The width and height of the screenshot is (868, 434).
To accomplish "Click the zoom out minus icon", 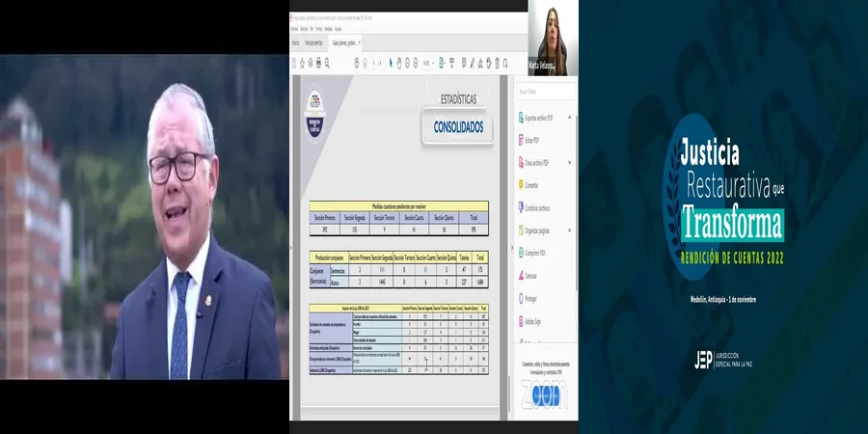I will [x=407, y=63].
